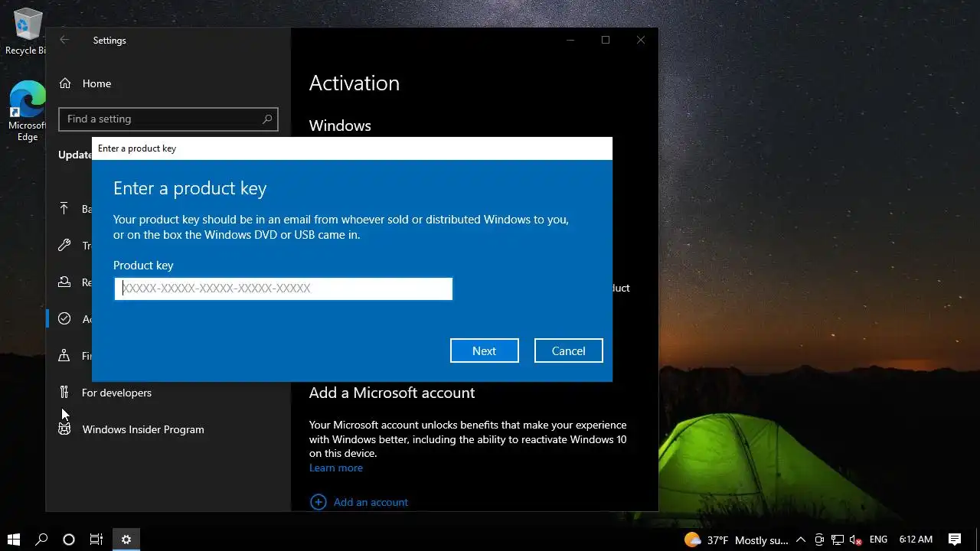Cancel the product key dialog

(x=569, y=350)
